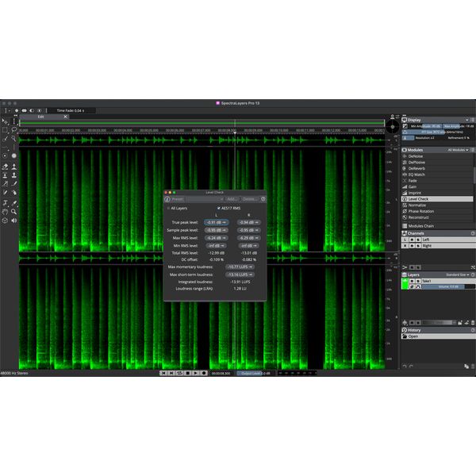476x476 pixels.
Task: Click the Play button in transport
Action: pos(195,373)
